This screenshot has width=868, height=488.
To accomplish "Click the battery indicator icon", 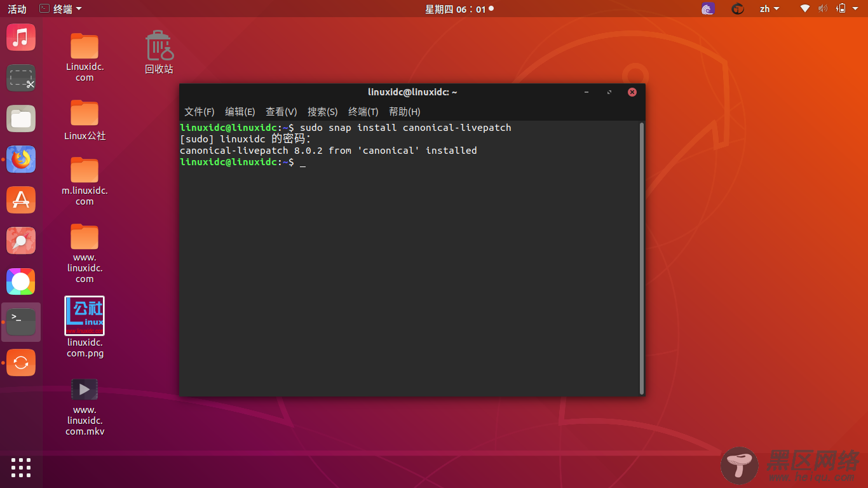I will (841, 9).
